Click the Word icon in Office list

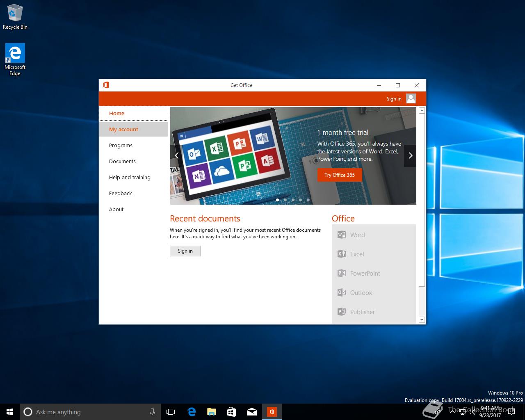pyautogui.click(x=341, y=235)
